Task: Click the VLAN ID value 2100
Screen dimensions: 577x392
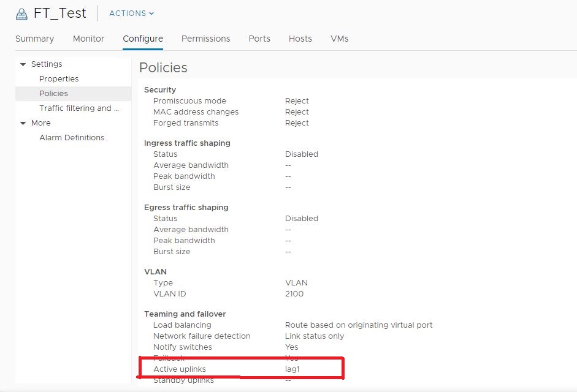Action: (x=294, y=293)
